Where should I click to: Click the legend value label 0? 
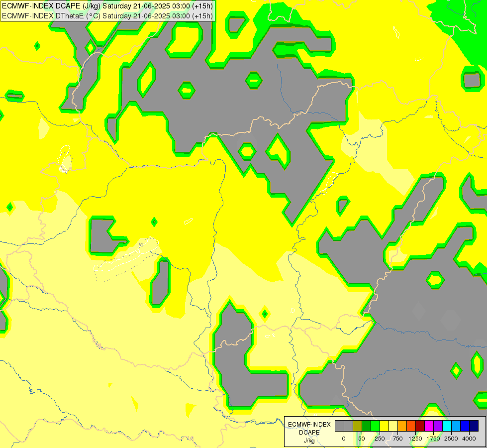tap(344, 439)
